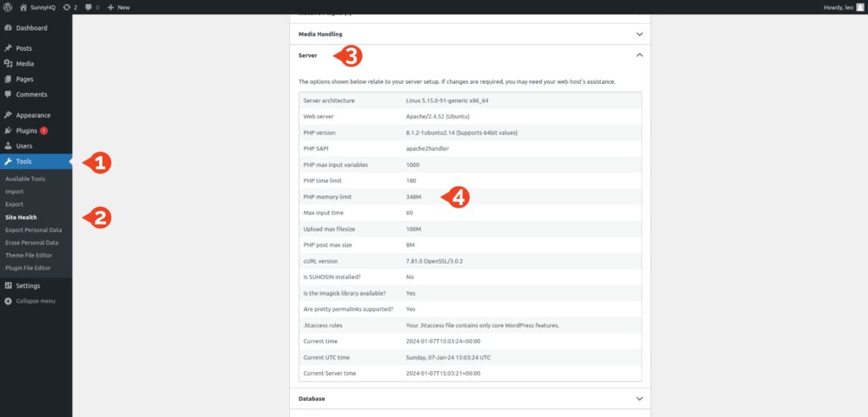Viewport: 868px width, 417px height.
Task: Click the Settings icon in sidebar
Action: [x=8, y=286]
